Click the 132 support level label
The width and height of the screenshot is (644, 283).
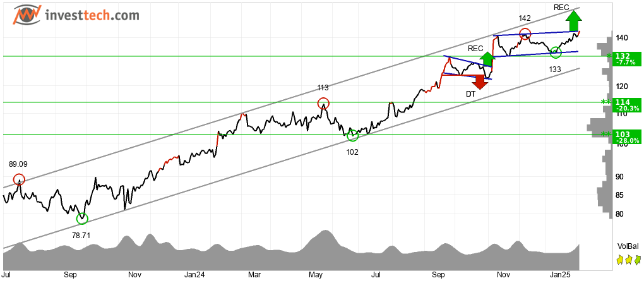[x=626, y=59]
